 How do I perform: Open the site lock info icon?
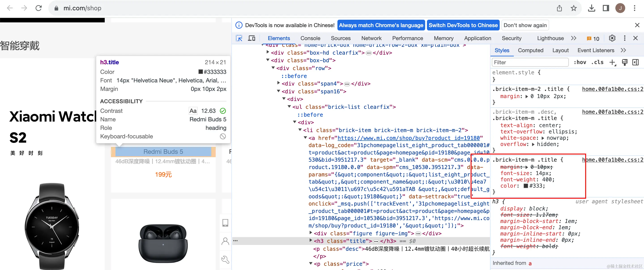coord(56,8)
